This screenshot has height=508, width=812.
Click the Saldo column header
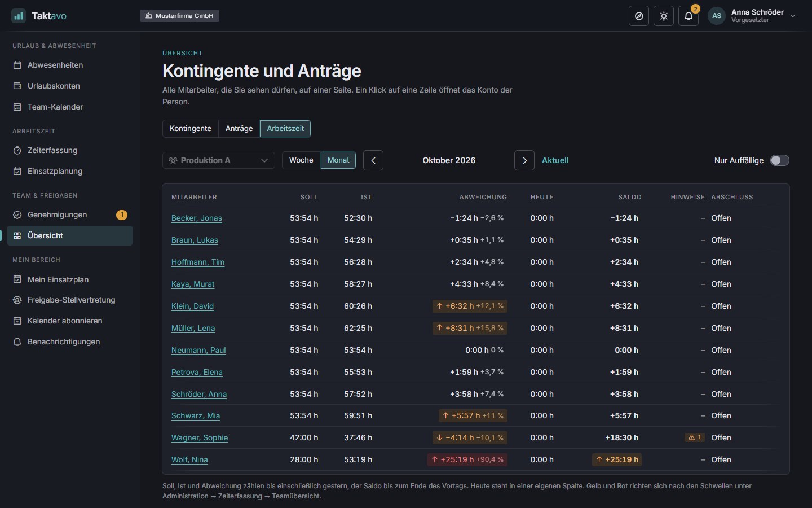click(x=630, y=197)
